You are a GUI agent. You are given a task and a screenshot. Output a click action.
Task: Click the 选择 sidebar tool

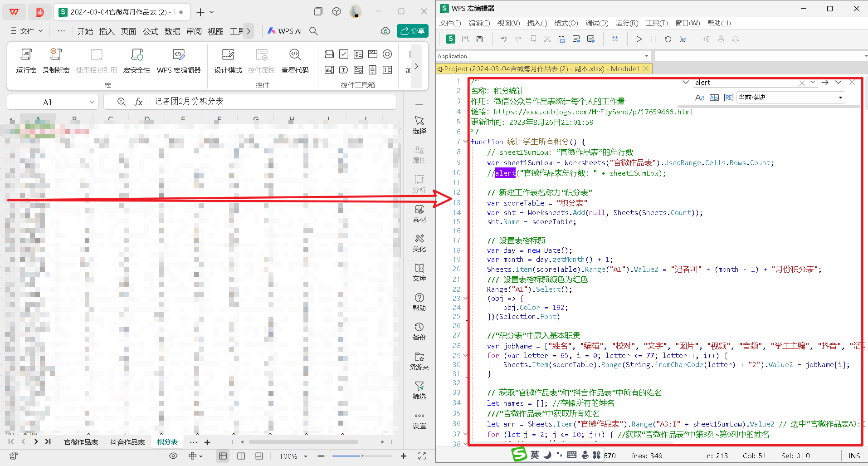(x=419, y=125)
